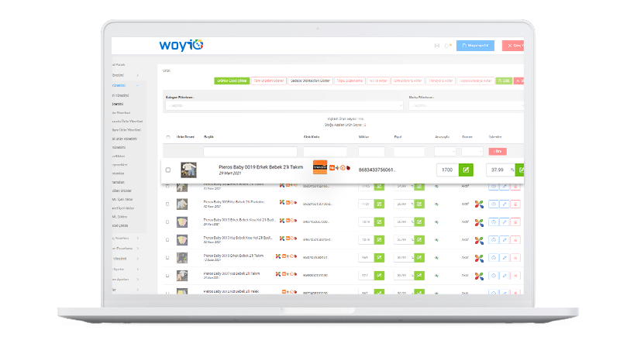Edit the 0018 Erkek Bebek 2'li Takım product

click(x=505, y=258)
